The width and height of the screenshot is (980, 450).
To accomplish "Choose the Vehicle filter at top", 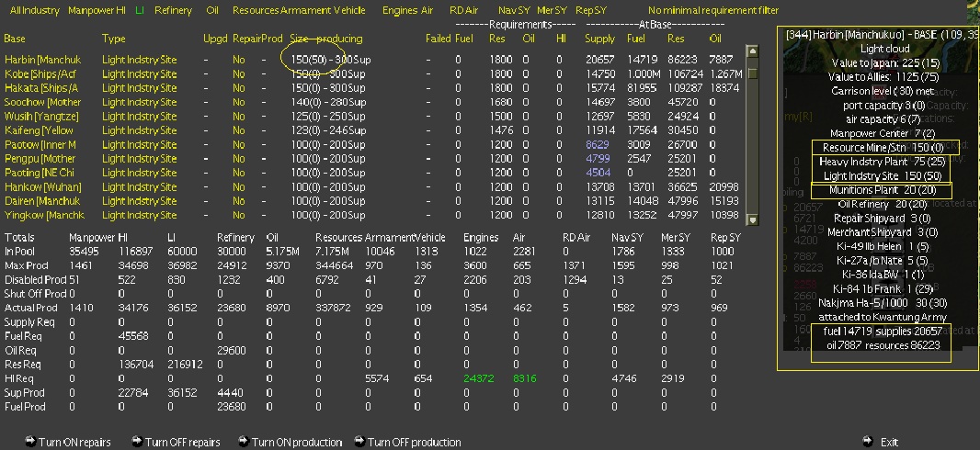I will point(349,11).
